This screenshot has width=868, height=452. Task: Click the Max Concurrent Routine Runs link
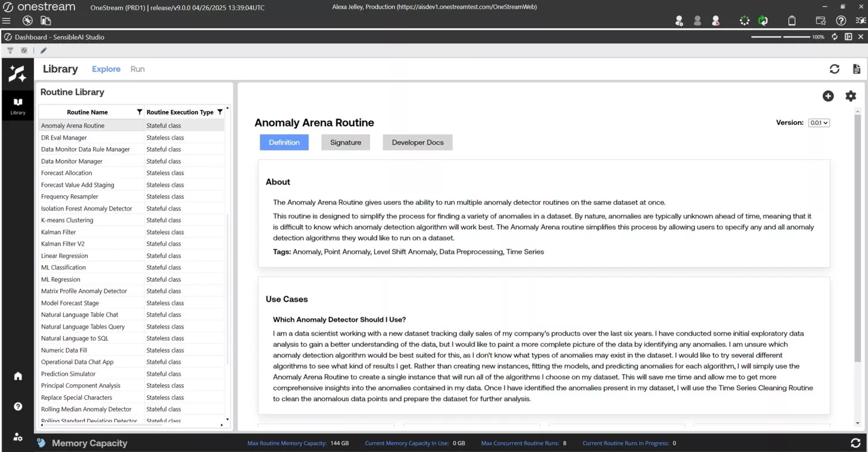(520, 443)
